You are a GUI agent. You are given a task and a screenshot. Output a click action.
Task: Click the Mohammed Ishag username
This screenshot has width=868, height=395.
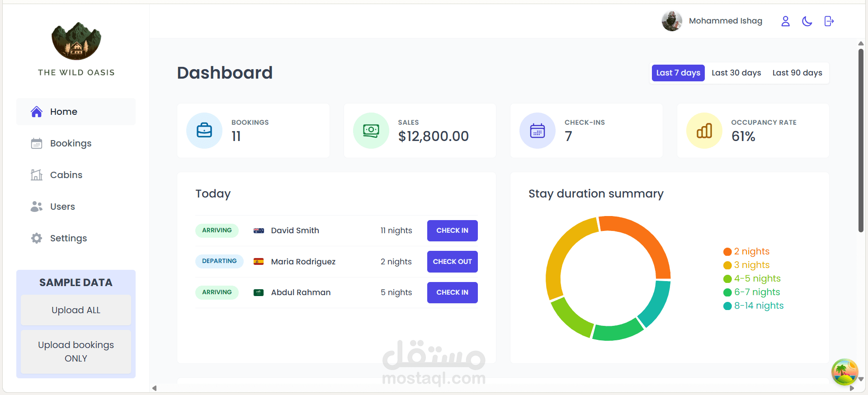(x=725, y=21)
